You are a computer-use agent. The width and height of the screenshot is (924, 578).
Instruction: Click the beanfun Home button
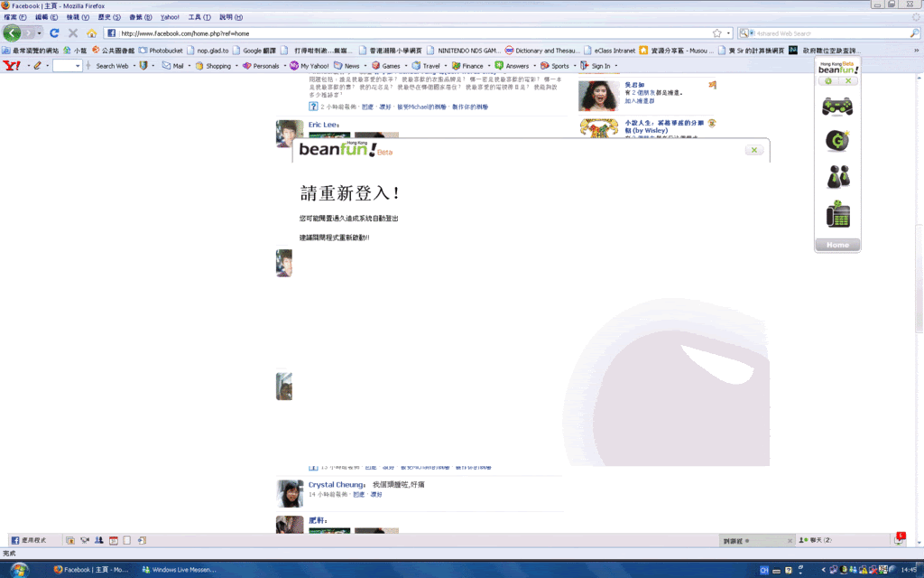[837, 245]
